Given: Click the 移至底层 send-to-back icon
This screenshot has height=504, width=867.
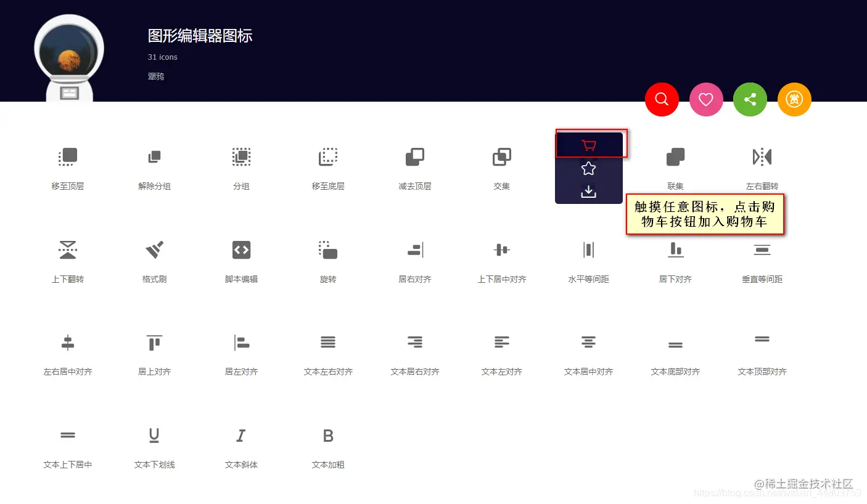Looking at the screenshot, I should pos(327,156).
